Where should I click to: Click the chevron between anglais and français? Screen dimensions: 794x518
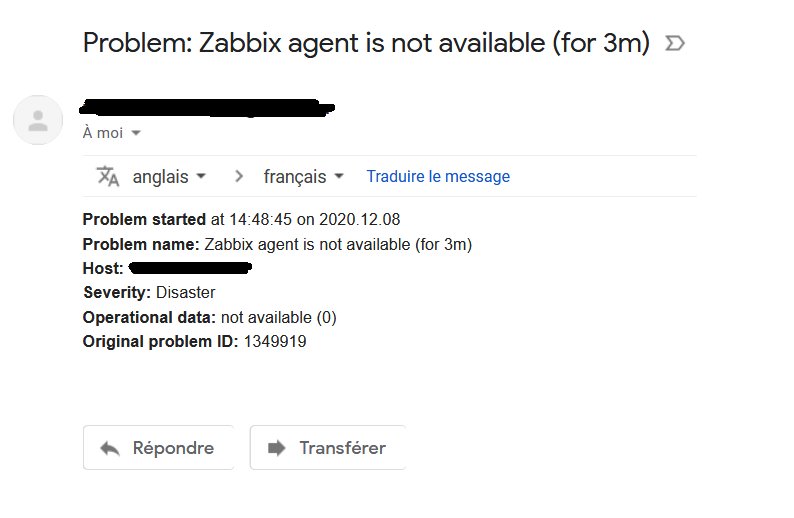(x=238, y=177)
